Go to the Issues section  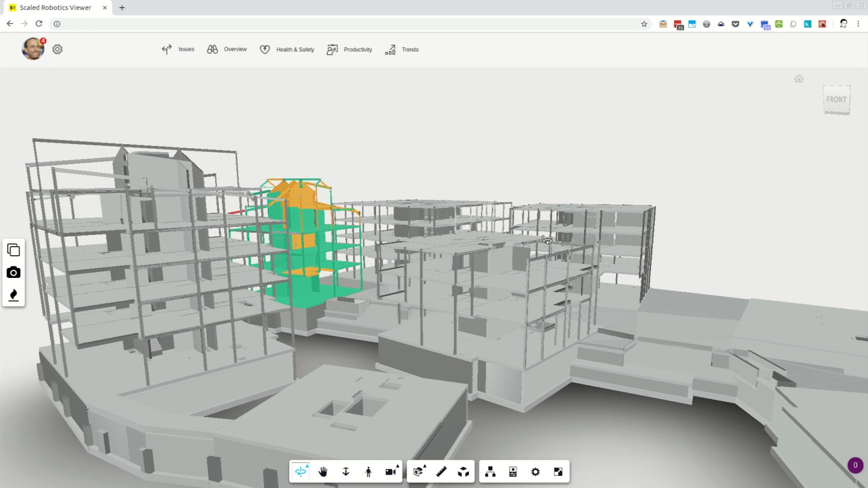click(178, 50)
